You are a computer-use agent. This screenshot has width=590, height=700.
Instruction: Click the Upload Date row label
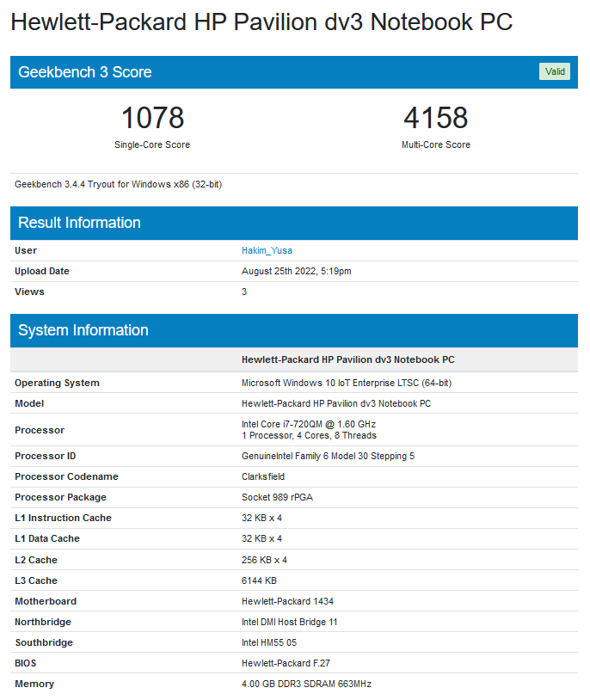[x=42, y=271]
